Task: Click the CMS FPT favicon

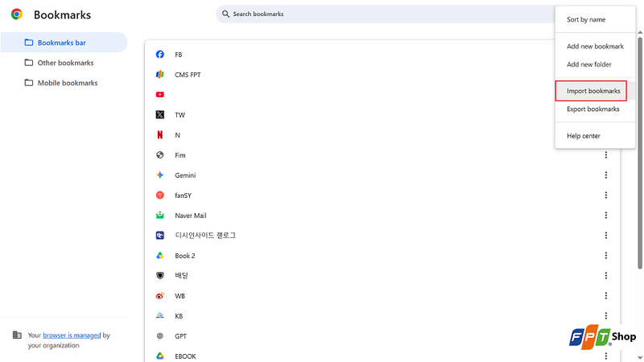Action: pos(159,75)
